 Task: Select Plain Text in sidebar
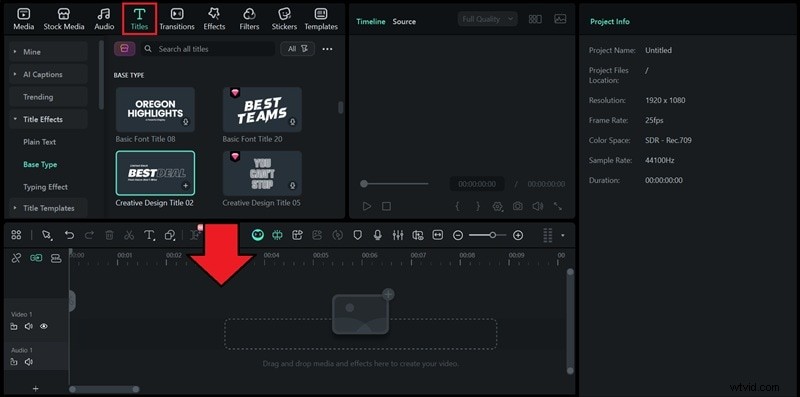tap(39, 142)
